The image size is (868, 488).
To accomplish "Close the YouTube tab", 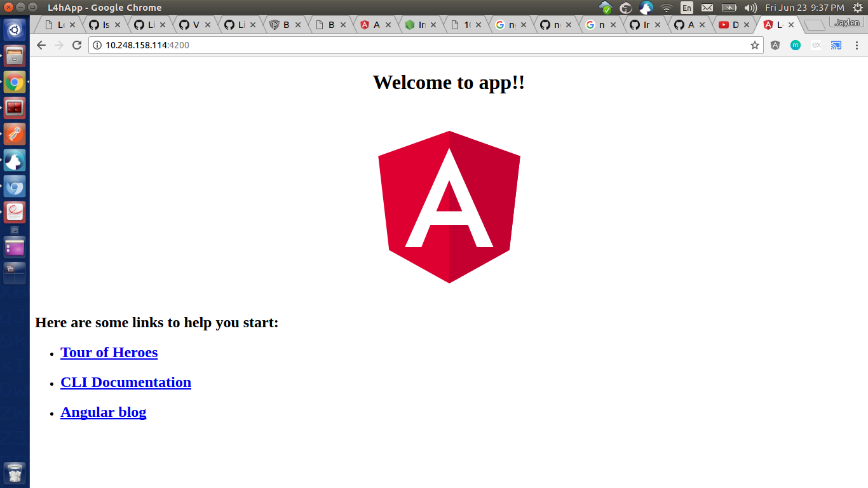I will point(745,25).
